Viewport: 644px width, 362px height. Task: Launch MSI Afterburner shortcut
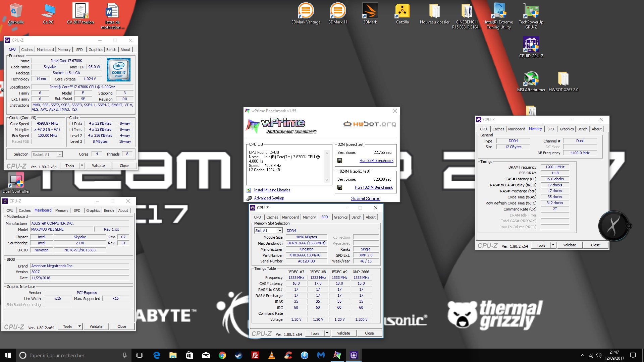(x=531, y=81)
